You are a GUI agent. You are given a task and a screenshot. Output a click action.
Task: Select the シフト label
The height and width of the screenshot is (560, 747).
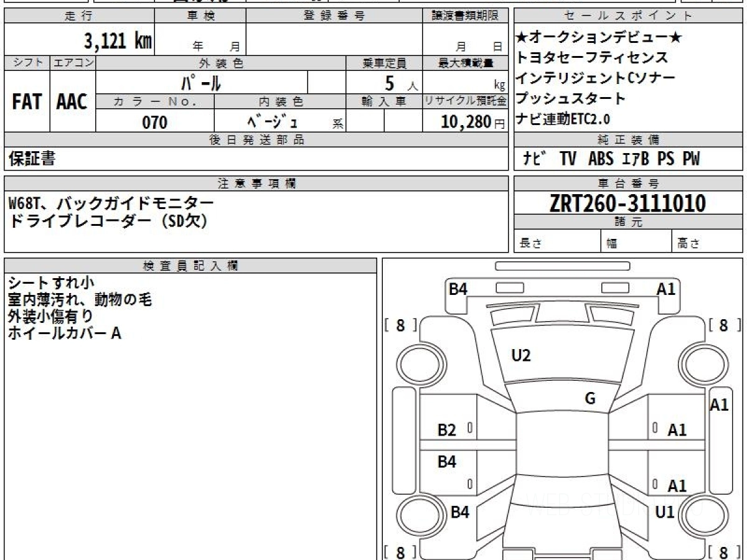(x=27, y=63)
